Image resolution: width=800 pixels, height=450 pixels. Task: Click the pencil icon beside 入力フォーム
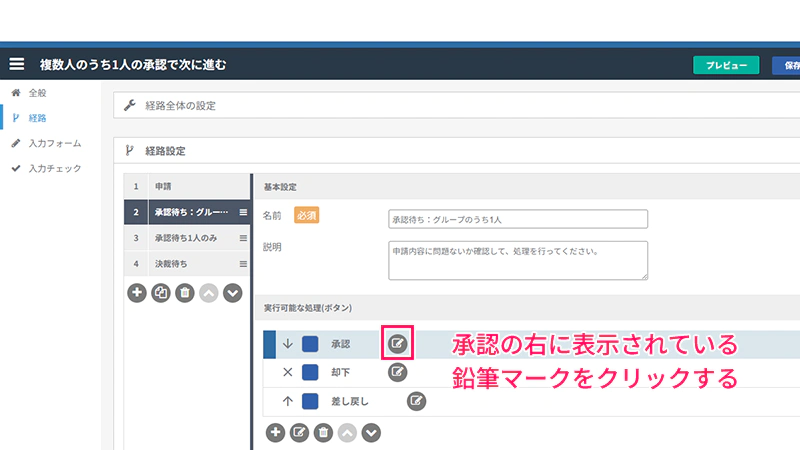tap(16, 143)
